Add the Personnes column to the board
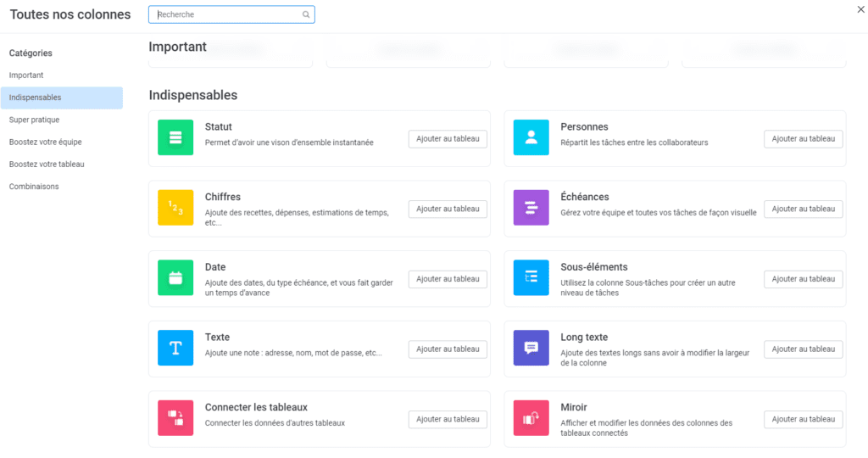The height and width of the screenshot is (458, 868). pyautogui.click(x=803, y=139)
